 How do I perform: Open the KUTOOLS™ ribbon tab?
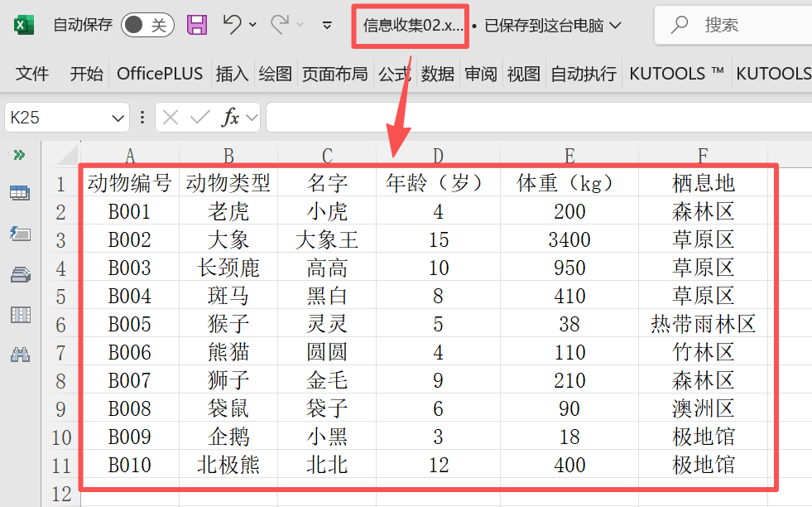click(x=676, y=73)
